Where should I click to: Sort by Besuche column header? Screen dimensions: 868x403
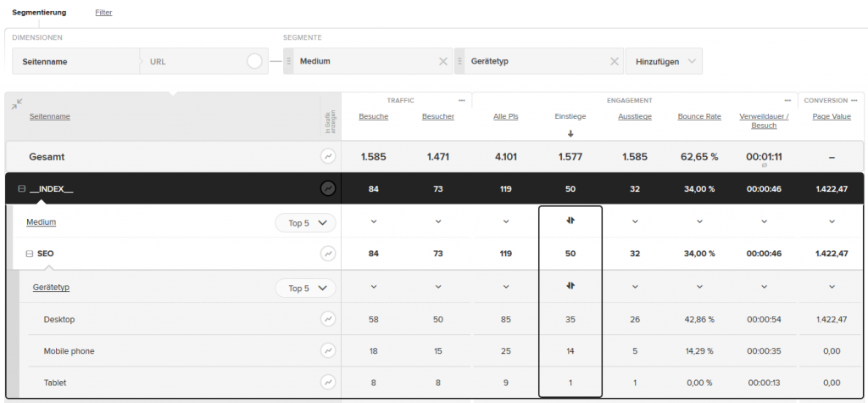(374, 116)
